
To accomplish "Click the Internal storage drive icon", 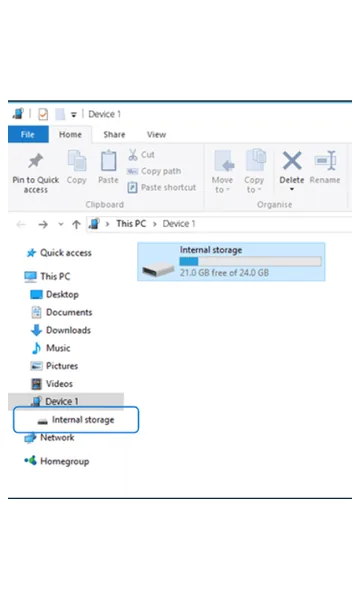I will pos(158,269).
